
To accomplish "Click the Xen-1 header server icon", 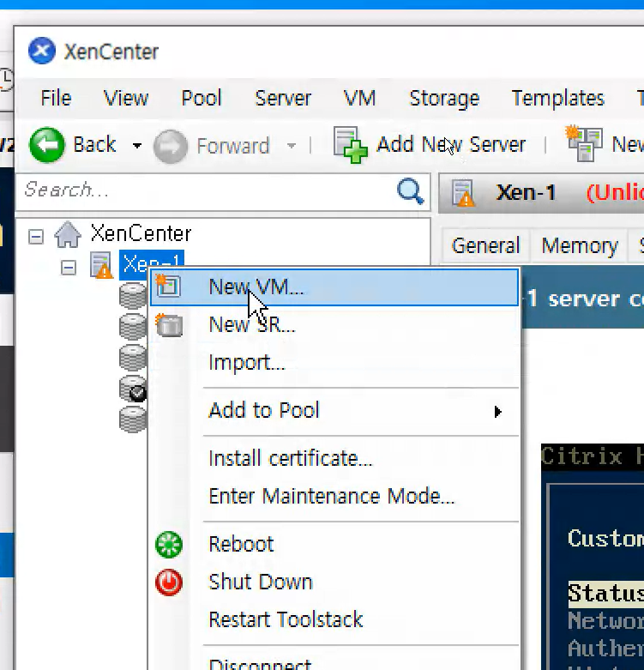I will tap(463, 193).
